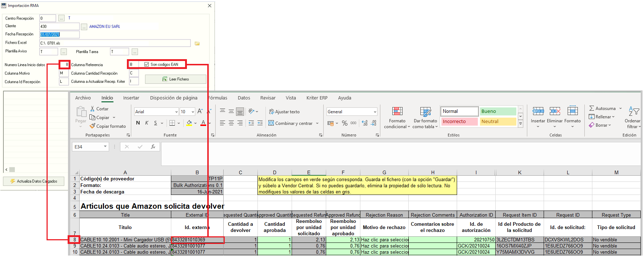Open the Disposición de página tab
The image size is (644, 257).
[174, 98]
